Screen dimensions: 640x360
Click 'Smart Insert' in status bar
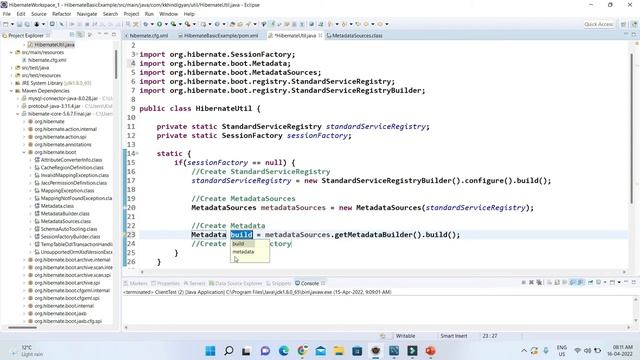(453, 336)
